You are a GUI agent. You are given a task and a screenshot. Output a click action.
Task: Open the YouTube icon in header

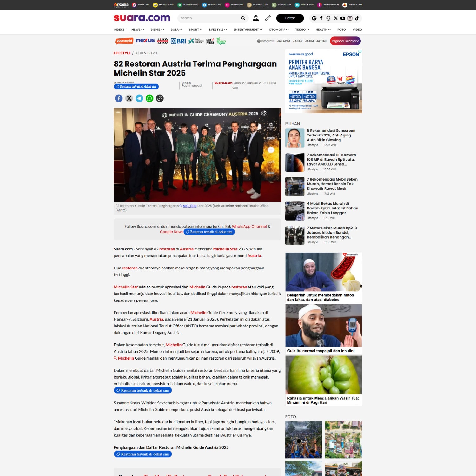(343, 18)
